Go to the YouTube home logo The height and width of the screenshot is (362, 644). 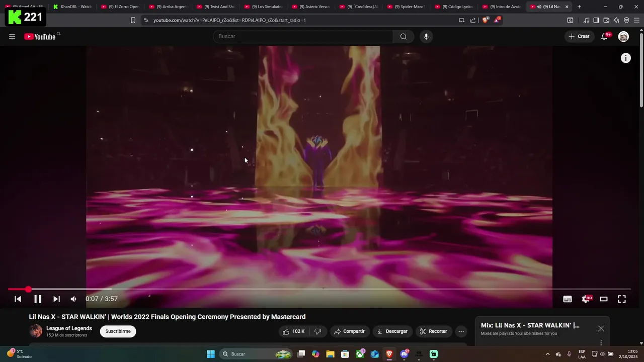click(40, 36)
